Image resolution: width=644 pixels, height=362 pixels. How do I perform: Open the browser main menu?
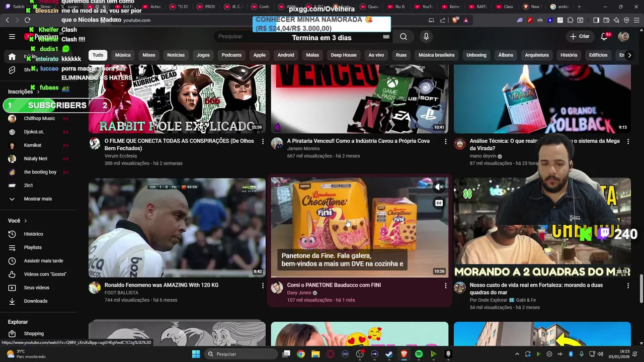636,20
